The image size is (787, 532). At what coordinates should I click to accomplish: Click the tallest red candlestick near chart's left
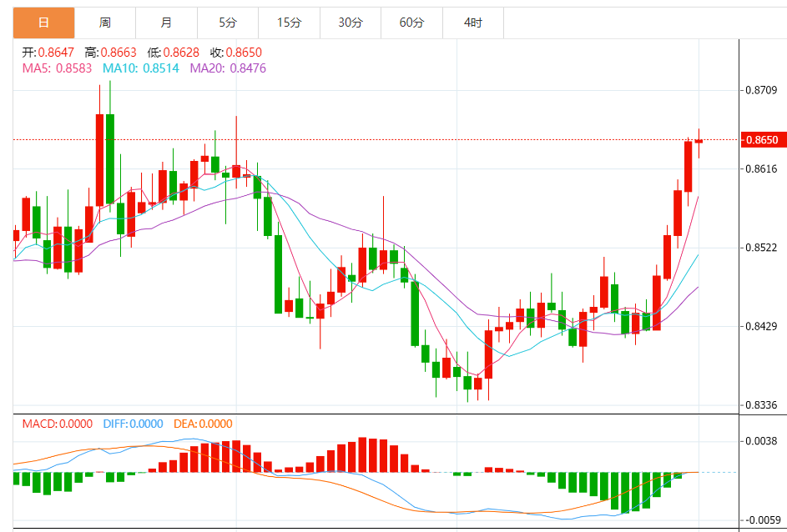(99, 160)
